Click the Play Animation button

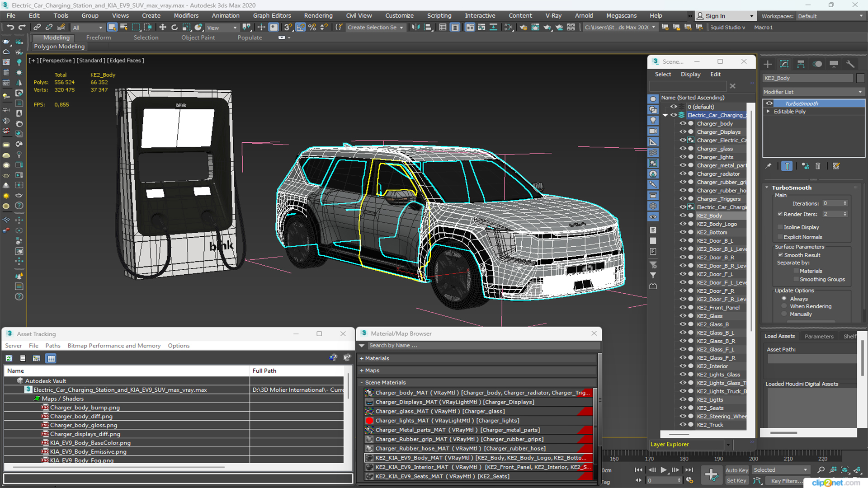[x=664, y=470]
